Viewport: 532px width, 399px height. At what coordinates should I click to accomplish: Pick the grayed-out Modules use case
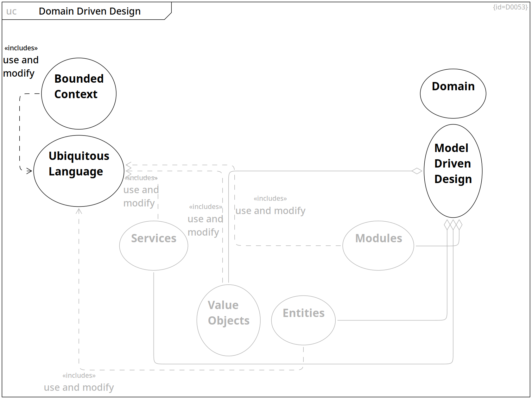pyautogui.click(x=378, y=246)
